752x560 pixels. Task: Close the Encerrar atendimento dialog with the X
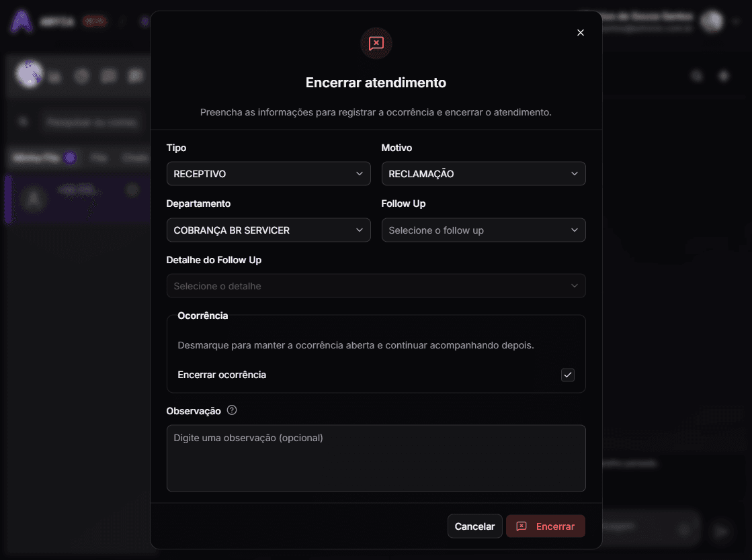tap(581, 33)
